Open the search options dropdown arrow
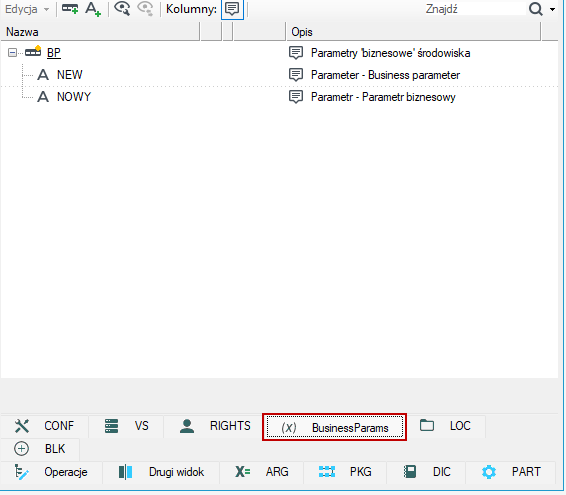Viewport: 566px width, 495px height. (552, 9)
